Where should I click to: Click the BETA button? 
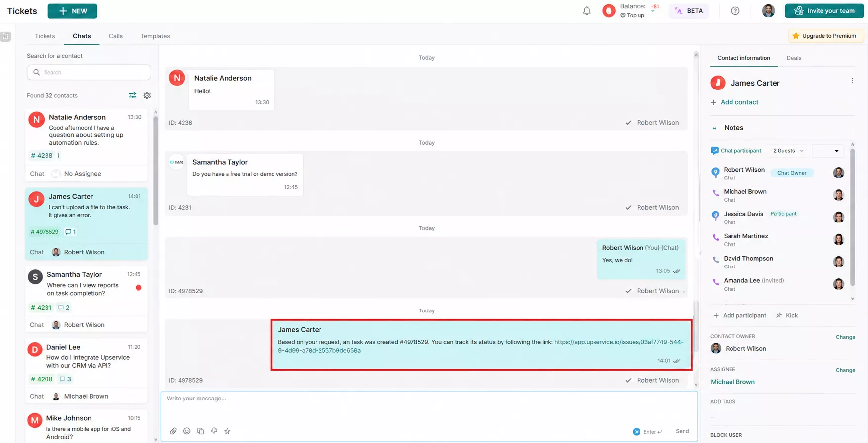tap(689, 11)
